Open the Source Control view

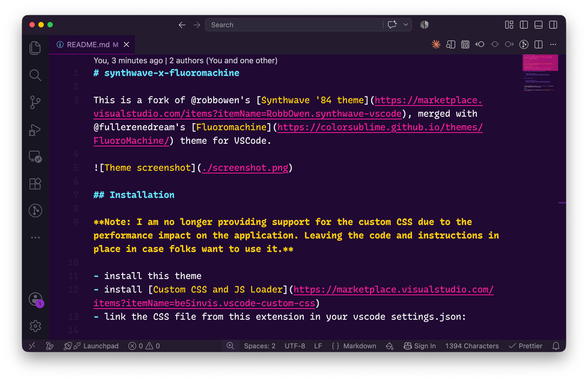pos(35,102)
